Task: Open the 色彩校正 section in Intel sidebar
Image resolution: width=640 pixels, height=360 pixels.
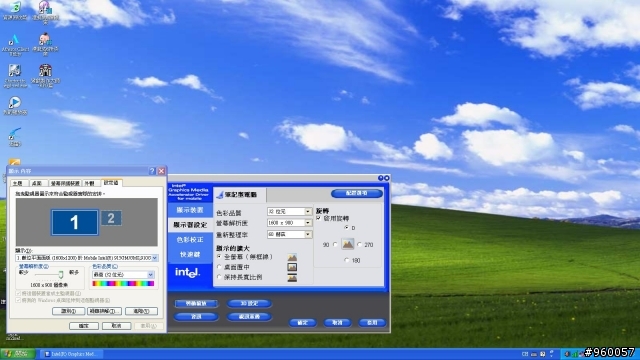Action: (190, 240)
